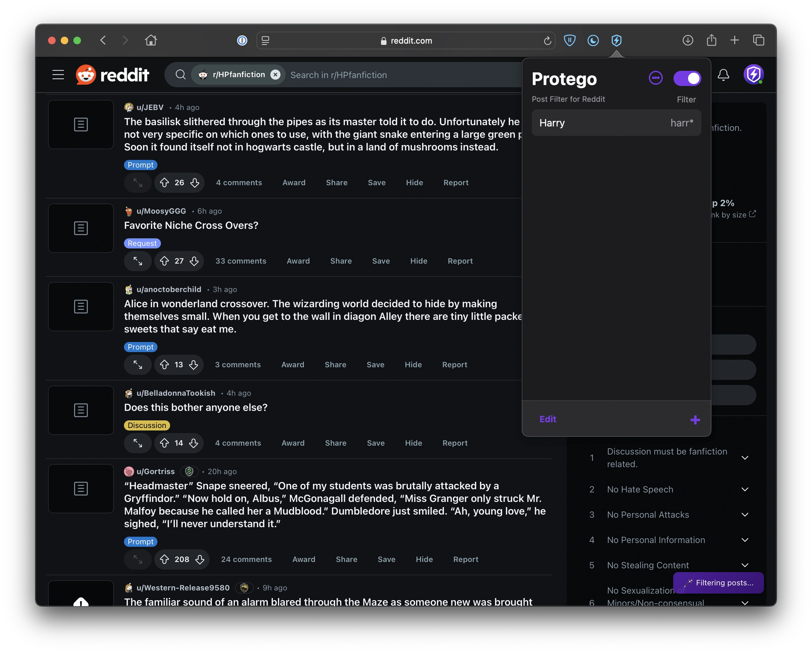Expand the No Hate Speech rule
812x653 pixels.
point(745,490)
